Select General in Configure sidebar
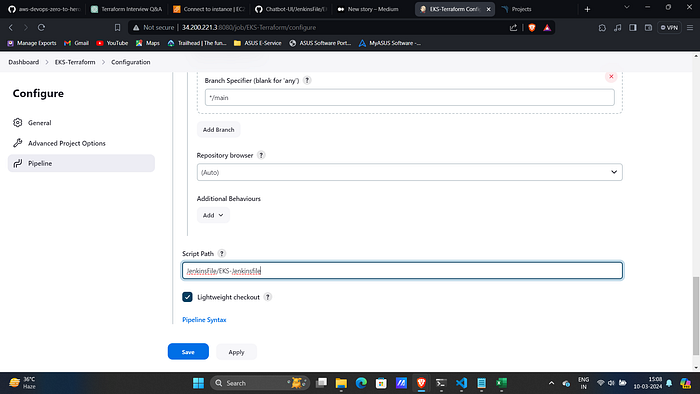The width and height of the screenshot is (700, 394). (81, 123)
